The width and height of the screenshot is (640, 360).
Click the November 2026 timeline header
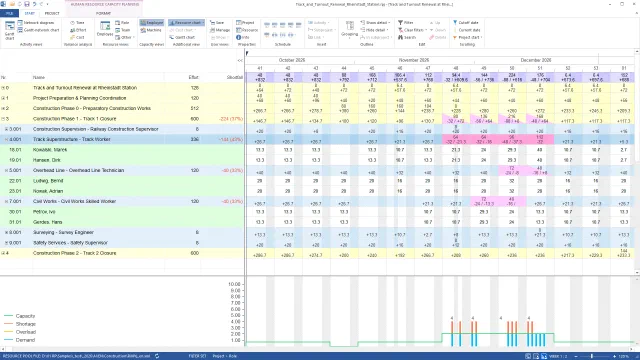pos(414,60)
